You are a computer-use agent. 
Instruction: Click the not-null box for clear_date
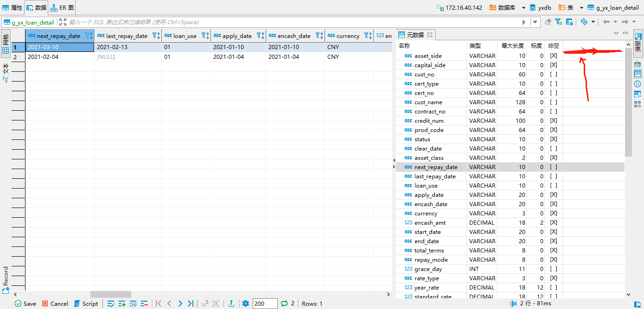pos(553,148)
